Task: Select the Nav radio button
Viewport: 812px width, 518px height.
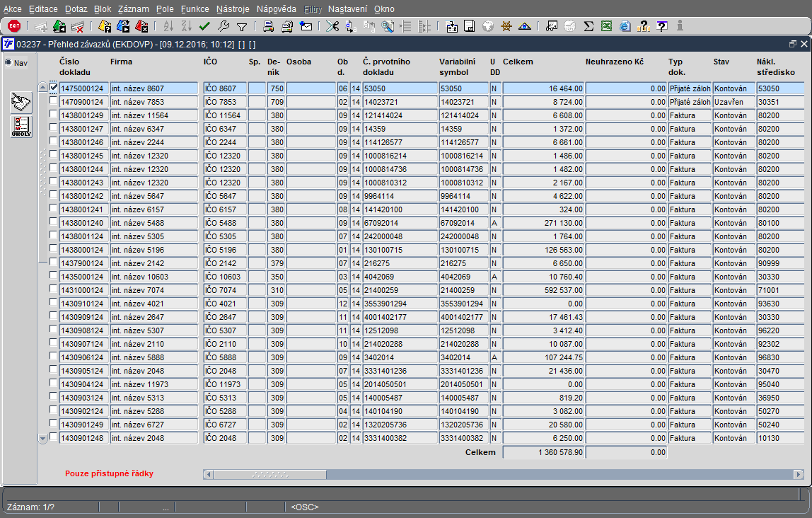Action: [8, 63]
